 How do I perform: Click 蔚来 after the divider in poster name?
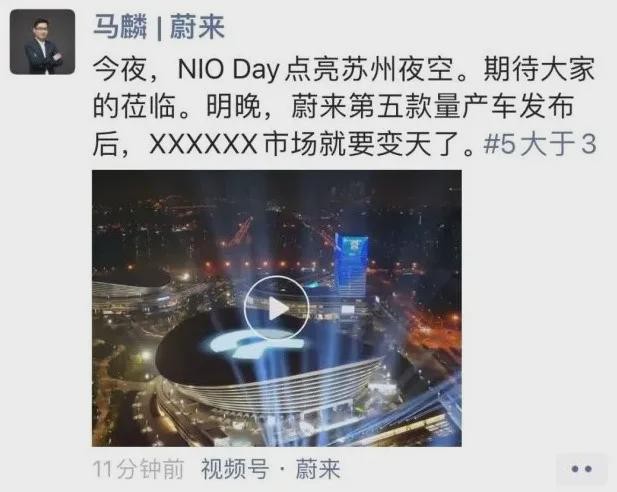tap(197, 27)
